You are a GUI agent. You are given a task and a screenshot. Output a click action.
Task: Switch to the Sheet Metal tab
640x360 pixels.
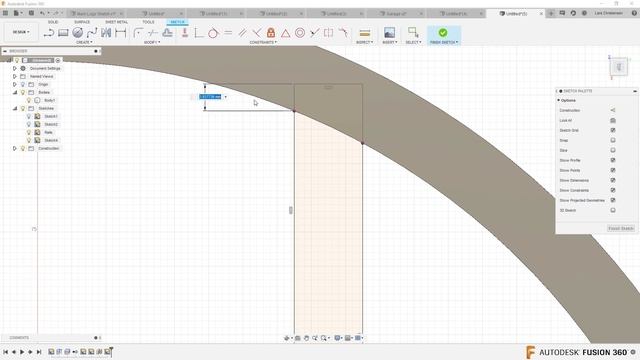pyautogui.click(x=116, y=22)
